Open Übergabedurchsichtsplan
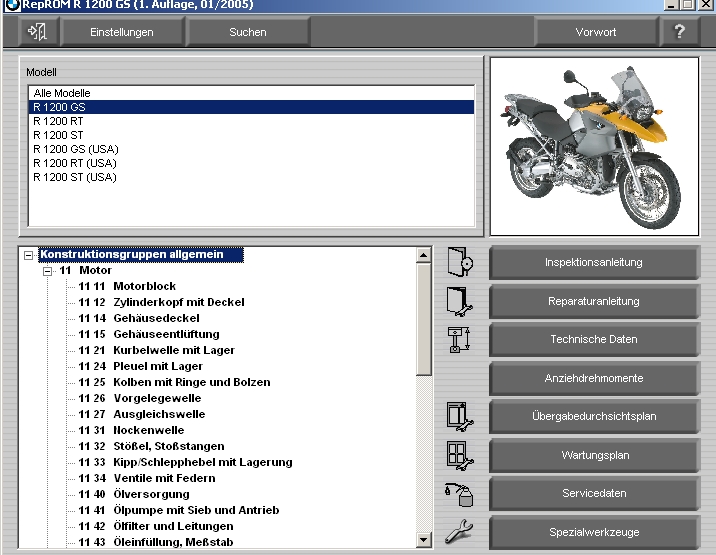The image size is (716, 555). click(x=594, y=416)
